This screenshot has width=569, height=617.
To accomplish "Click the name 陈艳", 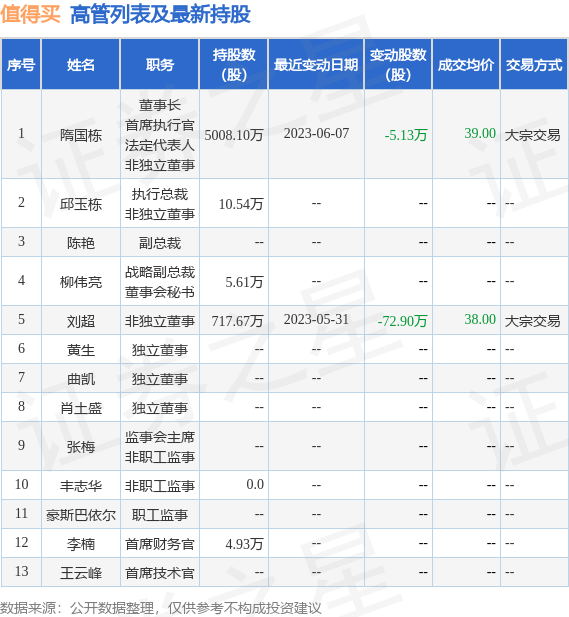I will [x=81, y=243].
